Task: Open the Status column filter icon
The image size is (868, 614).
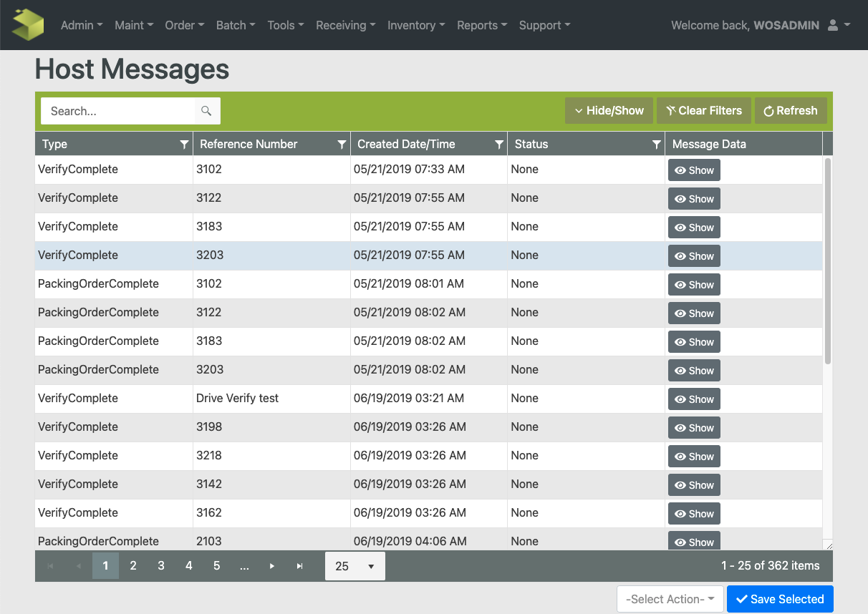Action: coord(656,145)
